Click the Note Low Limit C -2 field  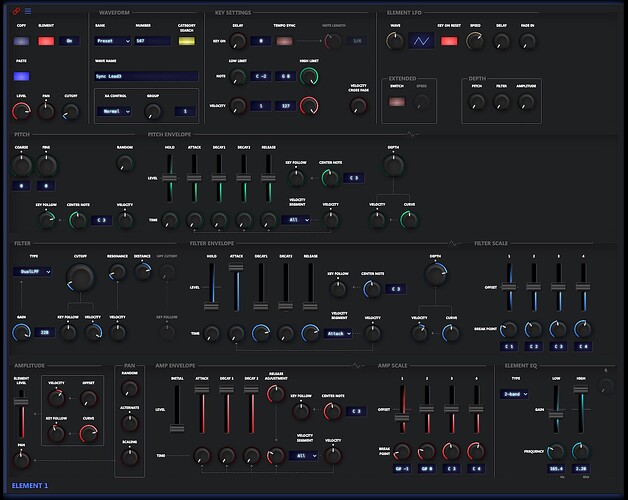pos(261,76)
